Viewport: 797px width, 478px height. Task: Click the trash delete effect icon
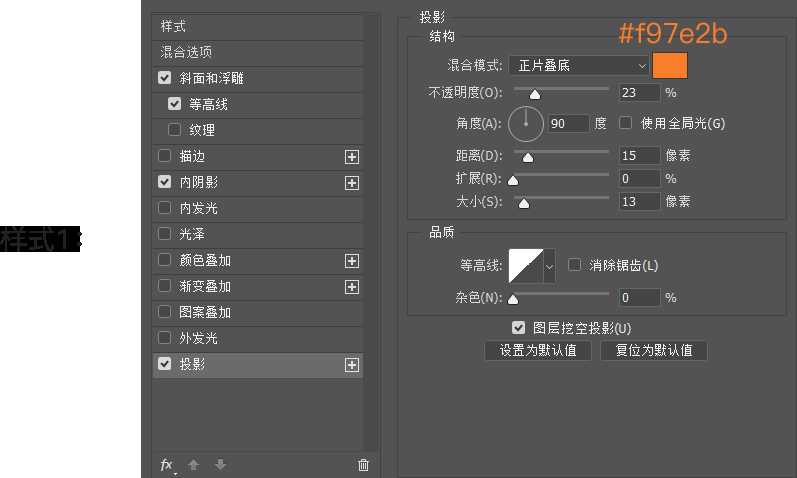click(363, 465)
